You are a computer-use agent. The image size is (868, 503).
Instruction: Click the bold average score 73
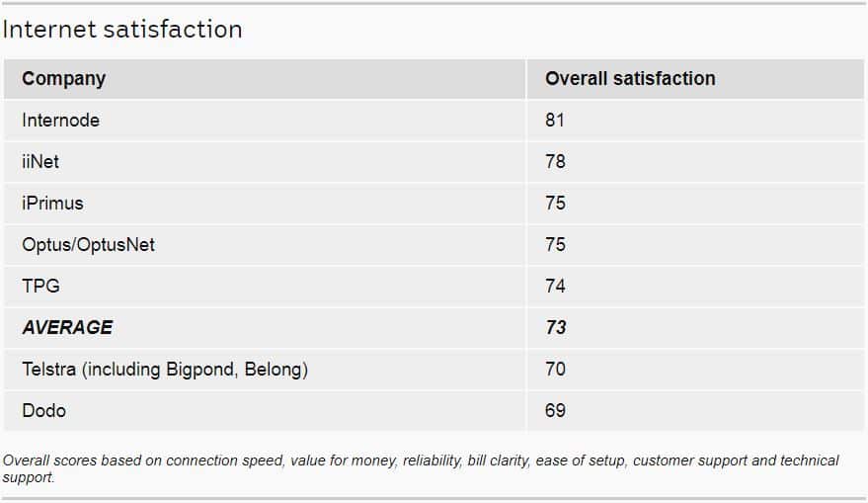tap(555, 327)
